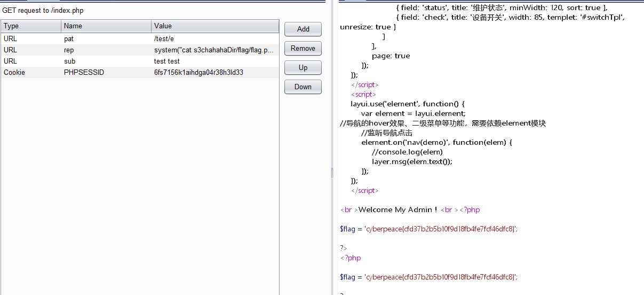Sort by the Name column header

(x=106, y=26)
